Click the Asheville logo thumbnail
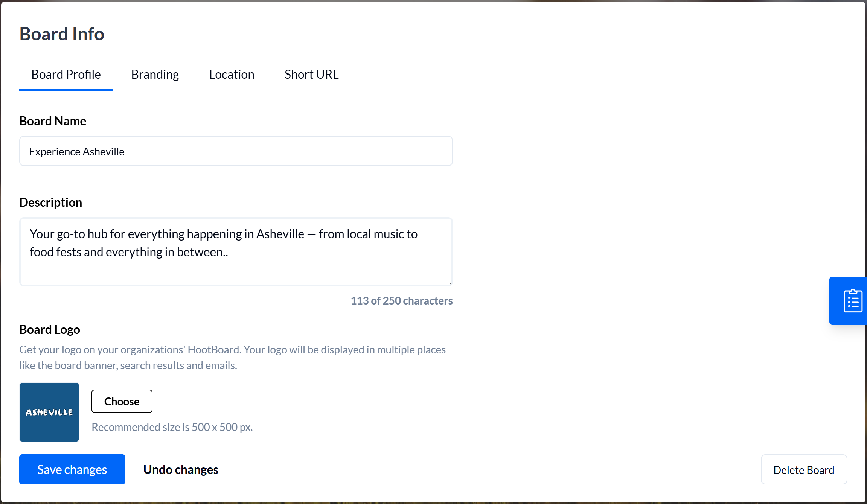Viewport: 867px width, 504px height. pos(49,412)
